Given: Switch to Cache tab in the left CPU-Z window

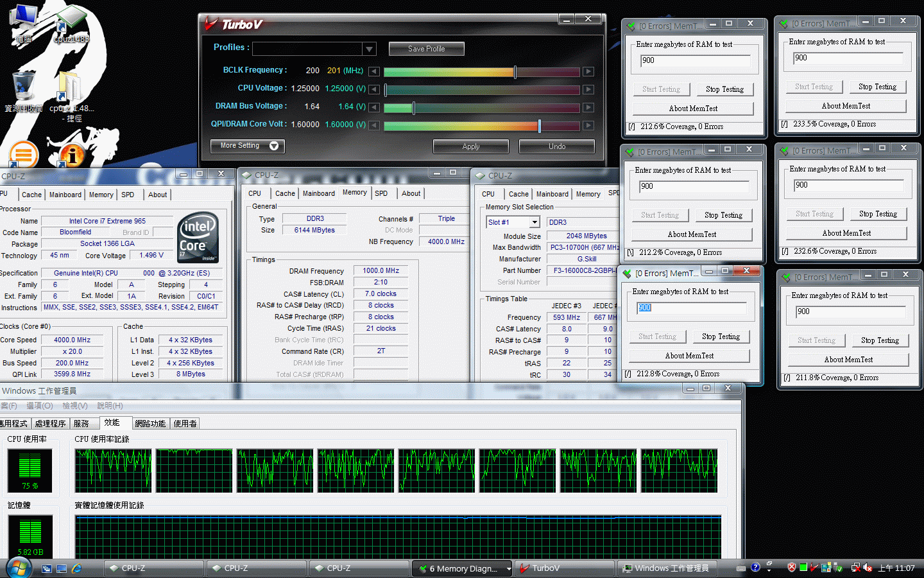Looking at the screenshot, I should [31, 195].
